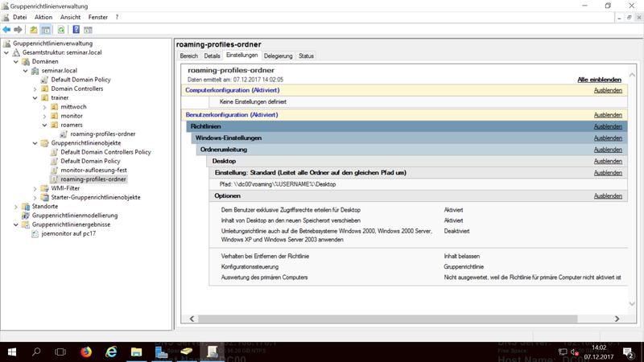Switch to the Bereich tab
This screenshot has width=644, height=362.
pyautogui.click(x=188, y=56)
